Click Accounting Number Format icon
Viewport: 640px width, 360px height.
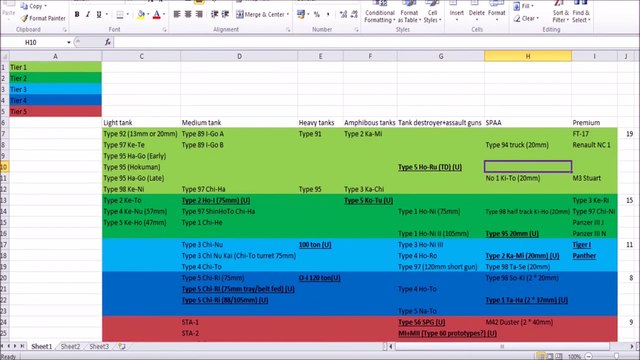[x=301, y=14]
